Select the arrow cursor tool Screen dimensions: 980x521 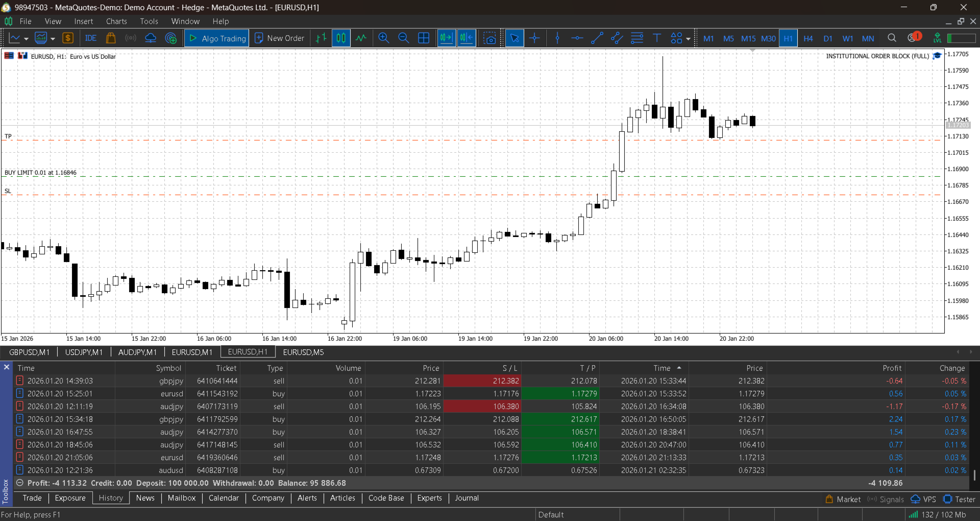tap(514, 38)
